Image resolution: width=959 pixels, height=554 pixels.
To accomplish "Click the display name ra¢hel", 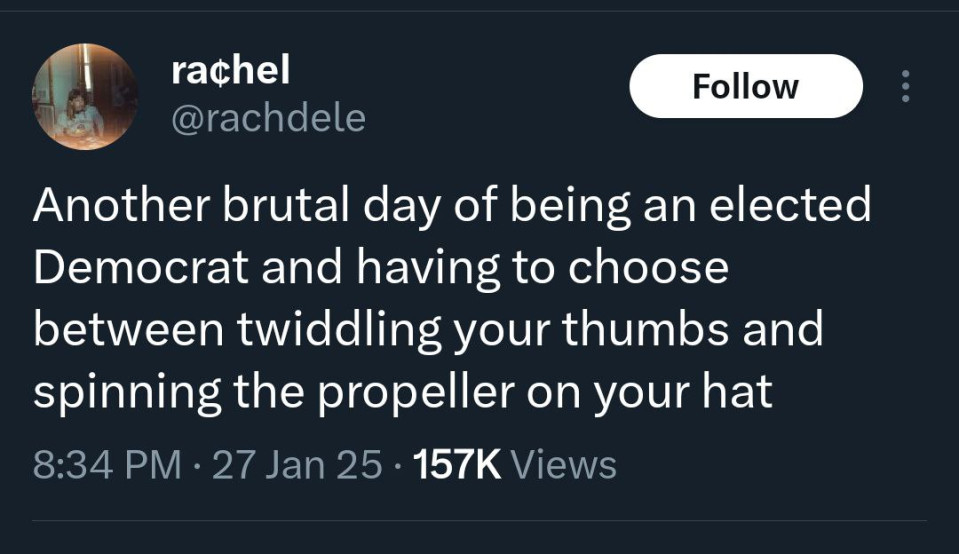I will pos(230,69).
